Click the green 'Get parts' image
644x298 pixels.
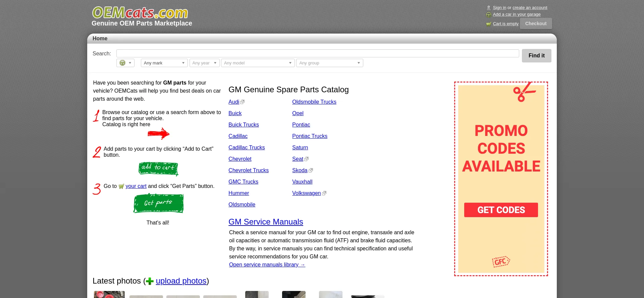point(158,203)
